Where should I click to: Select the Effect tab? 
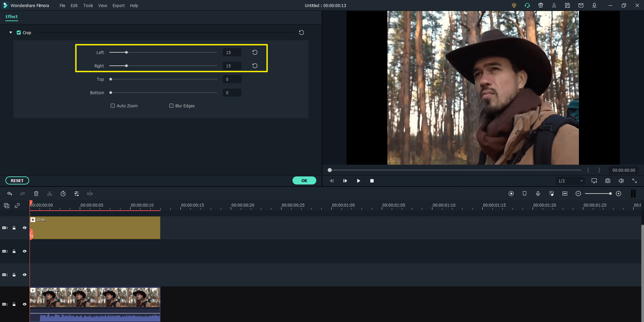tap(12, 16)
